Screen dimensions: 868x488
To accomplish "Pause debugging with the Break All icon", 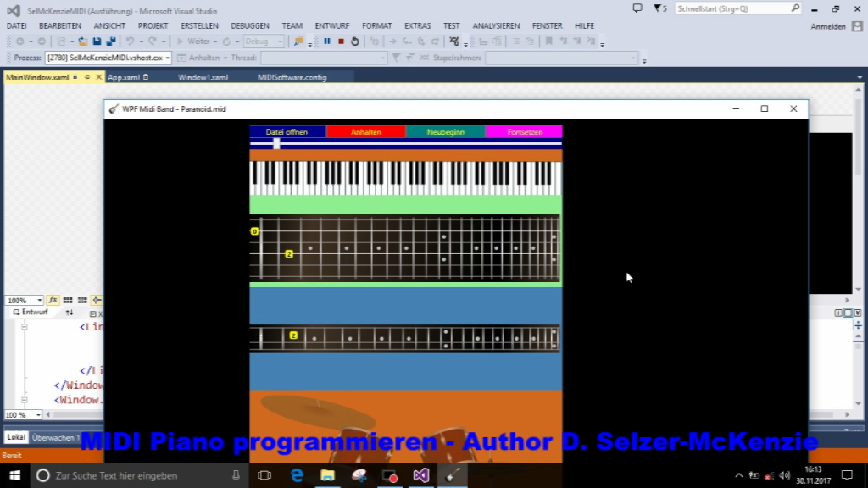I will click(x=327, y=42).
